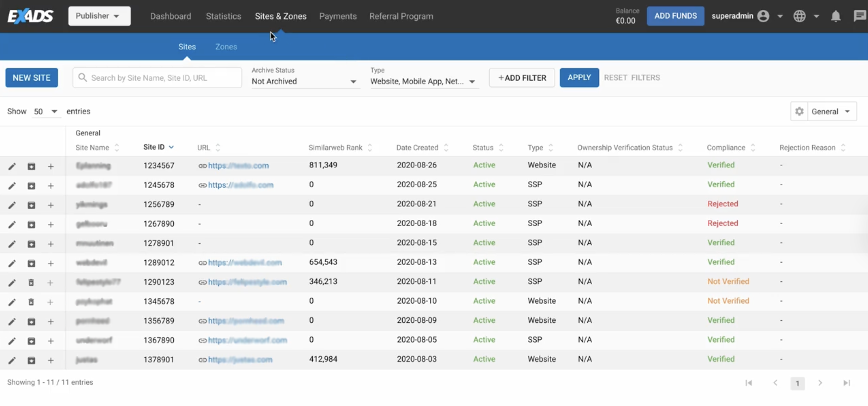Click the APPLY filters button

[579, 78]
